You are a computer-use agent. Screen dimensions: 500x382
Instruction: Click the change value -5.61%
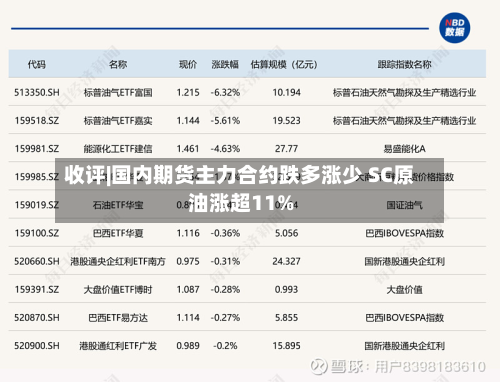click(225, 120)
